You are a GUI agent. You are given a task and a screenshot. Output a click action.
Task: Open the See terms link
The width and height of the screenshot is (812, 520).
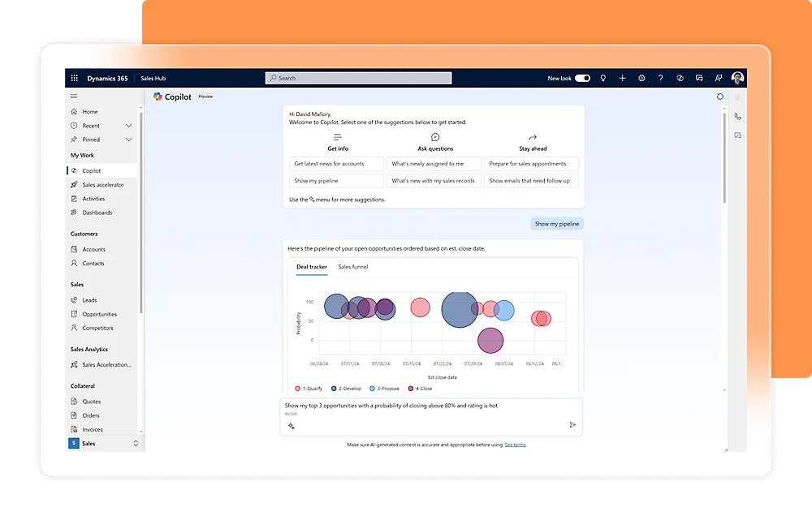tap(515, 445)
